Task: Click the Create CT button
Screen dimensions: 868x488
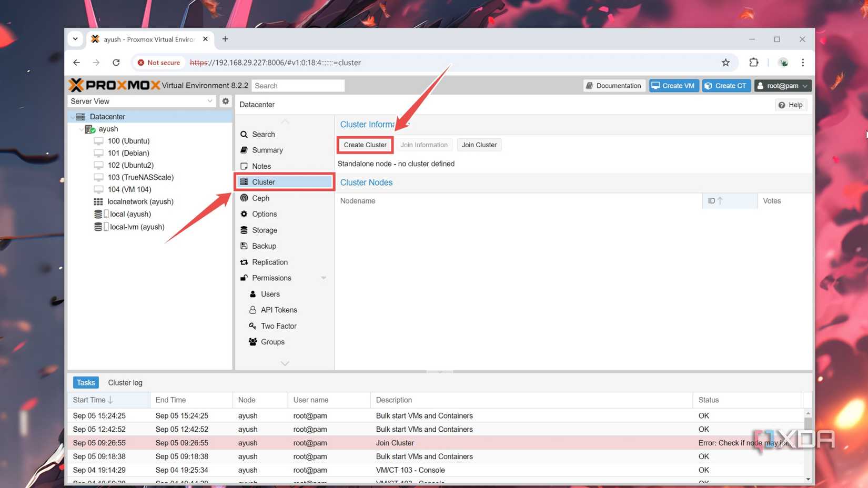Action: tap(726, 86)
